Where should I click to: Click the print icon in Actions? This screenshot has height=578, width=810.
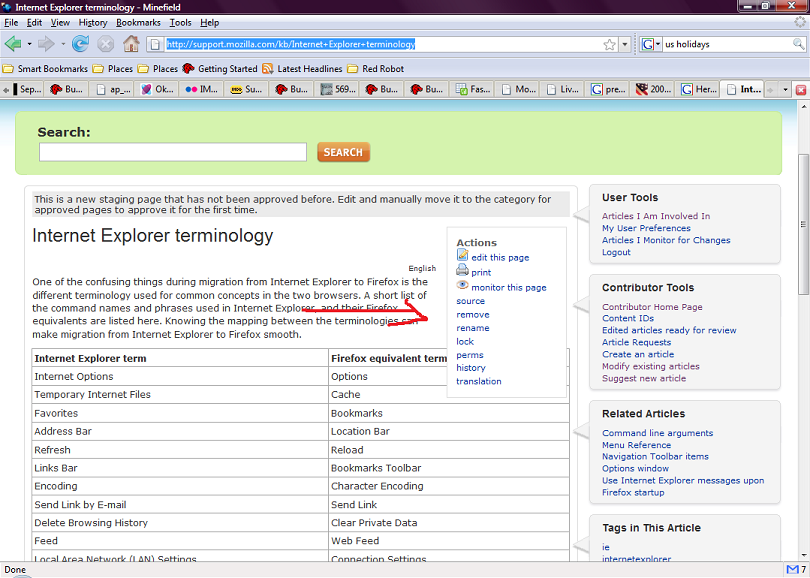click(x=462, y=271)
